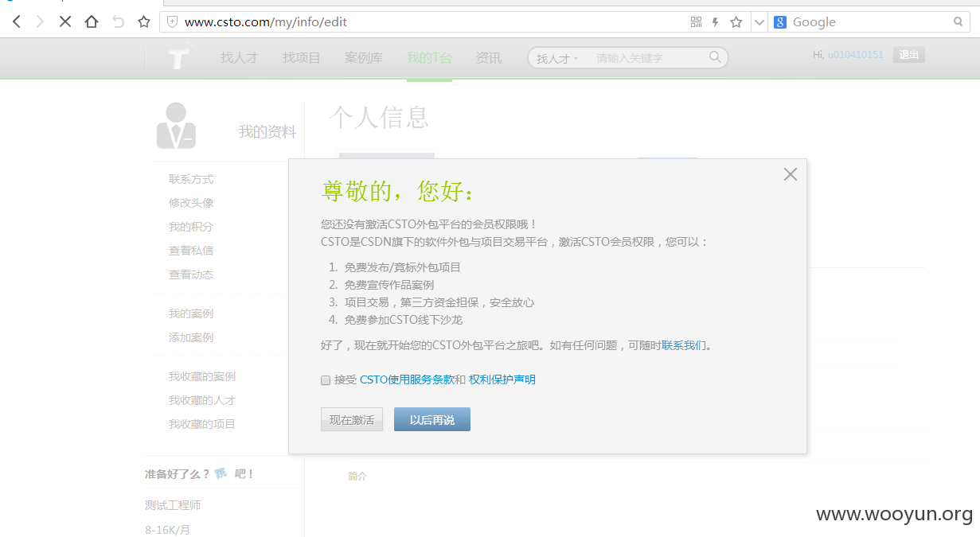The height and width of the screenshot is (537, 980).
Task: Open the QR code icon in address bar
Action: (696, 22)
